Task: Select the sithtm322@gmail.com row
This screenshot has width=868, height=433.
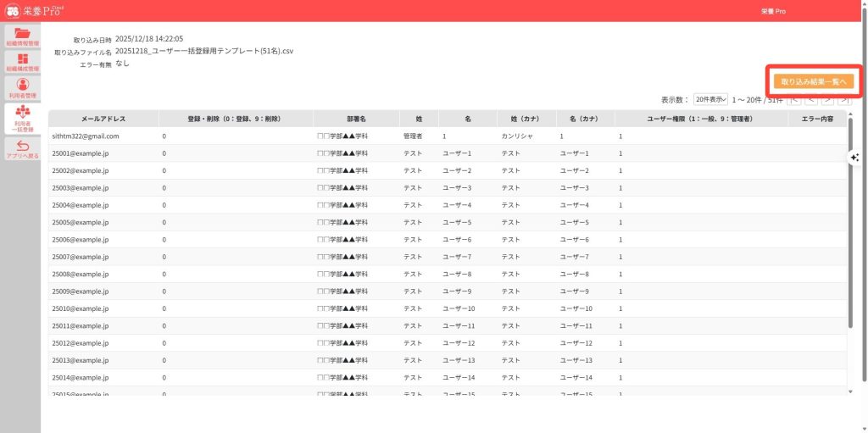Action: [x=86, y=136]
